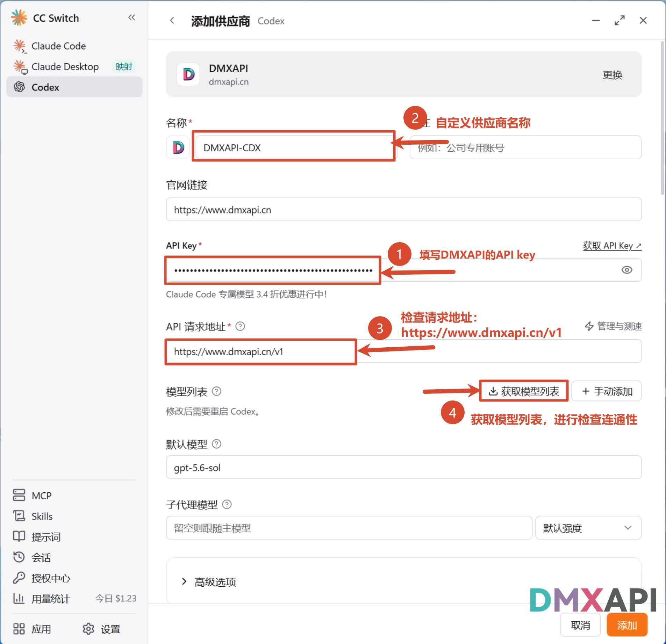This screenshot has height=644, width=666.
Task: Click help icon next to 子代理模型
Action: (x=227, y=504)
